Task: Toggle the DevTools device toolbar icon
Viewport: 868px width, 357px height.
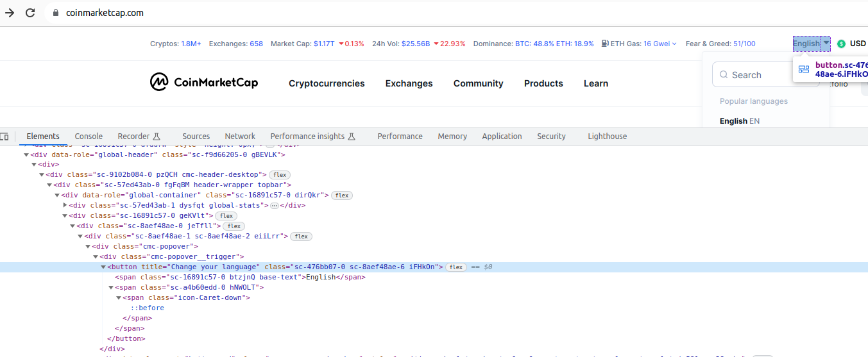Action: [4, 137]
